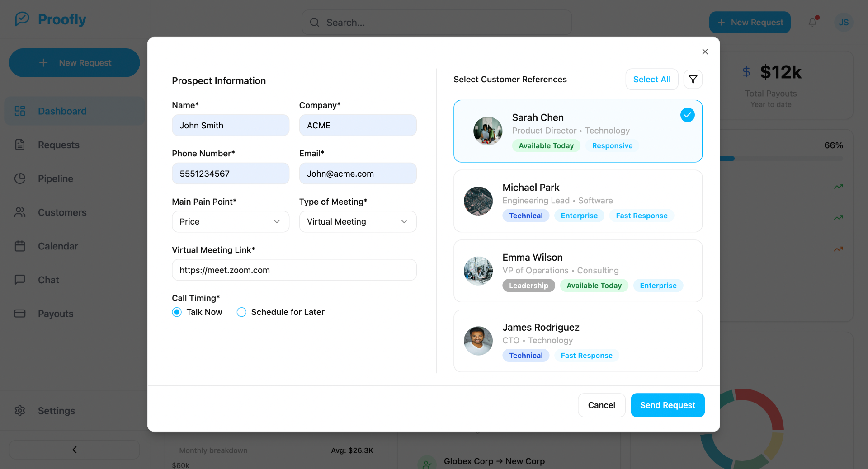Choose Schedule for Later option
The width and height of the screenshot is (868, 469).
pyautogui.click(x=242, y=312)
